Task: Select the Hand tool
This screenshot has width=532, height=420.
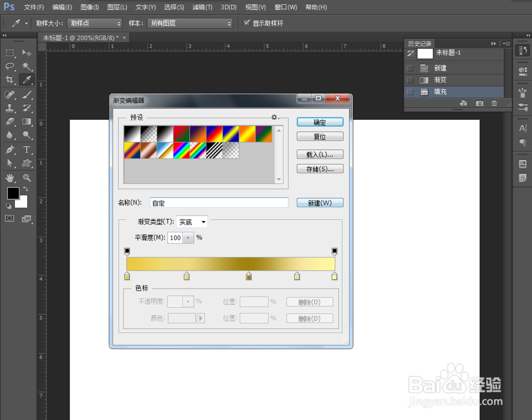Action: 10,178
